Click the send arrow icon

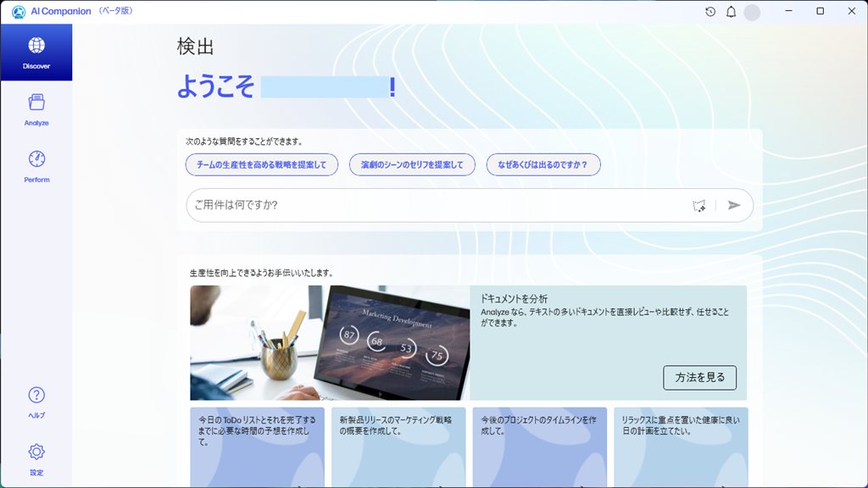pos(734,205)
